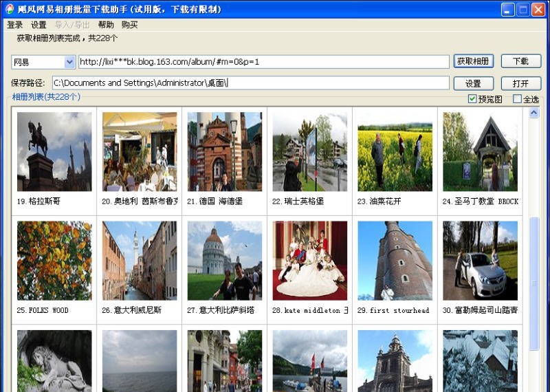Close the application window
Image resolution: width=550 pixels, height=392 pixels.
pos(538,10)
